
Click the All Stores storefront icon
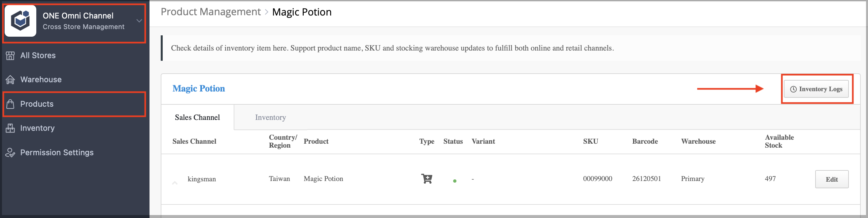(10, 55)
